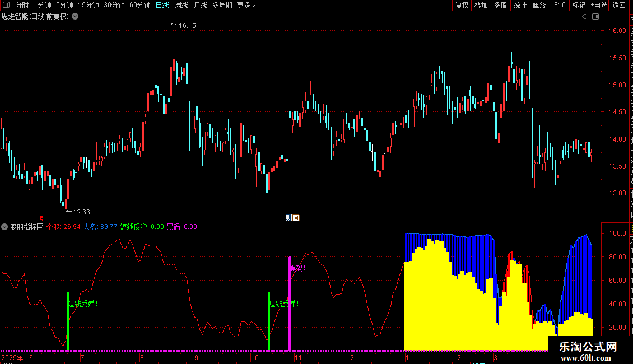Click the red S marker on chart
Screen dimensions: 633x364
[41, 218]
